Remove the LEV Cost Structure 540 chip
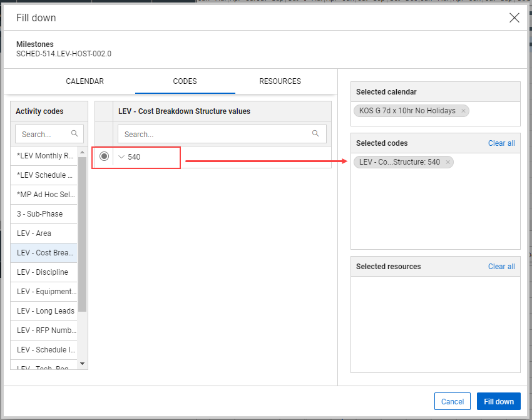Screen dimensions: 532x420 pyautogui.click(x=448, y=162)
